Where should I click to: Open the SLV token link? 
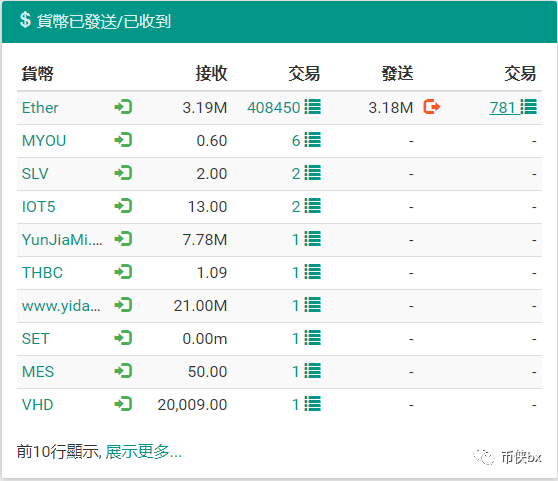[x=35, y=174]
